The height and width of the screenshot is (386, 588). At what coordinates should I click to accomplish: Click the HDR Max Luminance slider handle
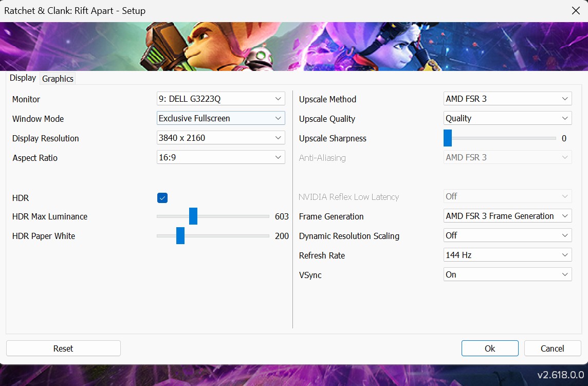click(x=193, y=216)
